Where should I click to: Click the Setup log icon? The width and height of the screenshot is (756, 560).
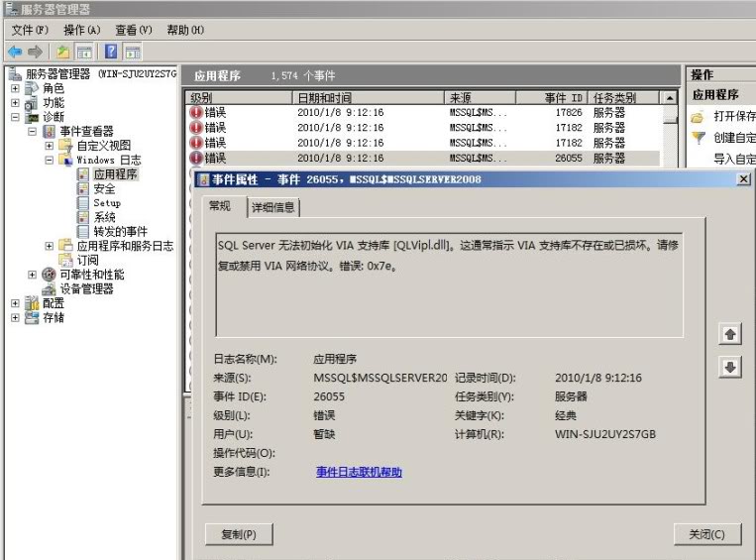click(x=83, y=202)
